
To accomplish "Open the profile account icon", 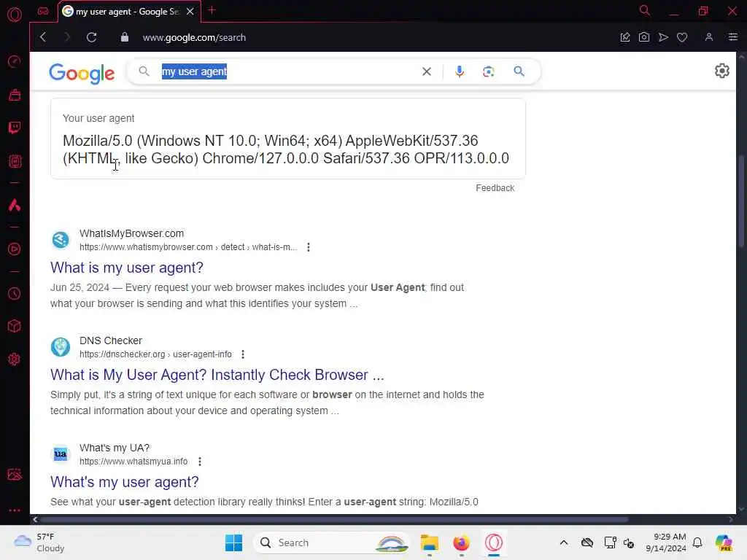I will [709, 37].
